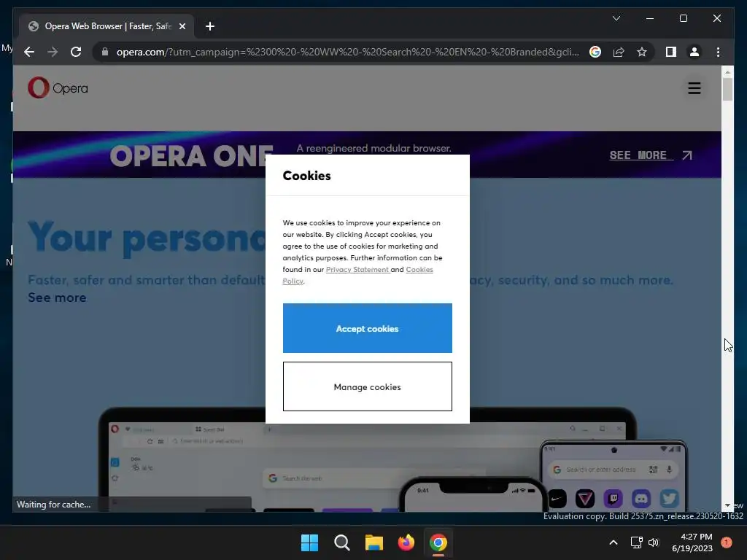Close the Opera Web Browser tab

182,26
